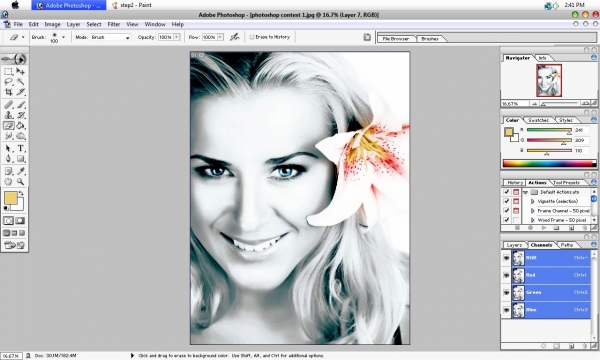Hide the Blue channel eye icon

506,310
